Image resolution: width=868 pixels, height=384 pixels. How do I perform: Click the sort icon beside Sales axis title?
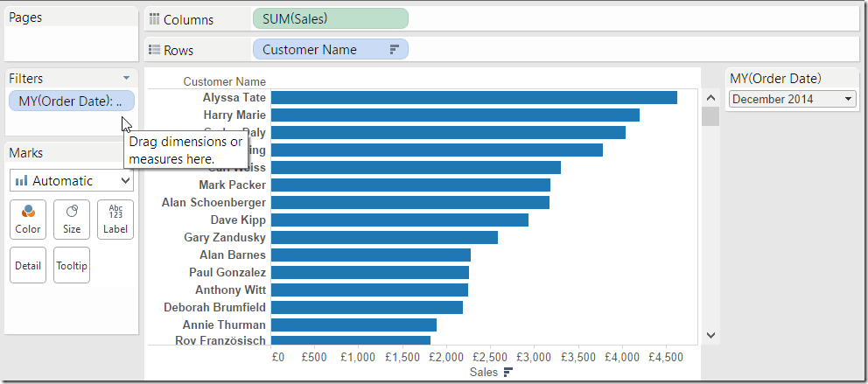[x=507, y=373]
